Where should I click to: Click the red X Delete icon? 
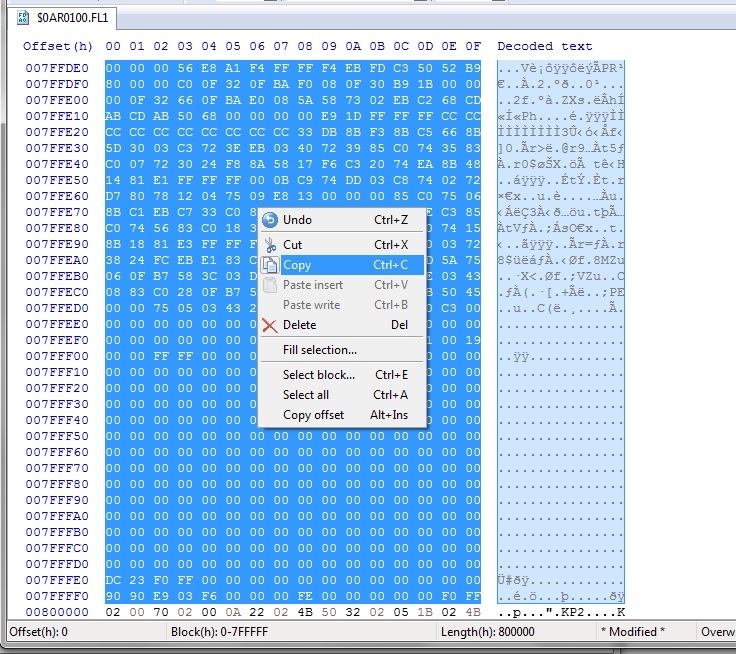point(270,325)
